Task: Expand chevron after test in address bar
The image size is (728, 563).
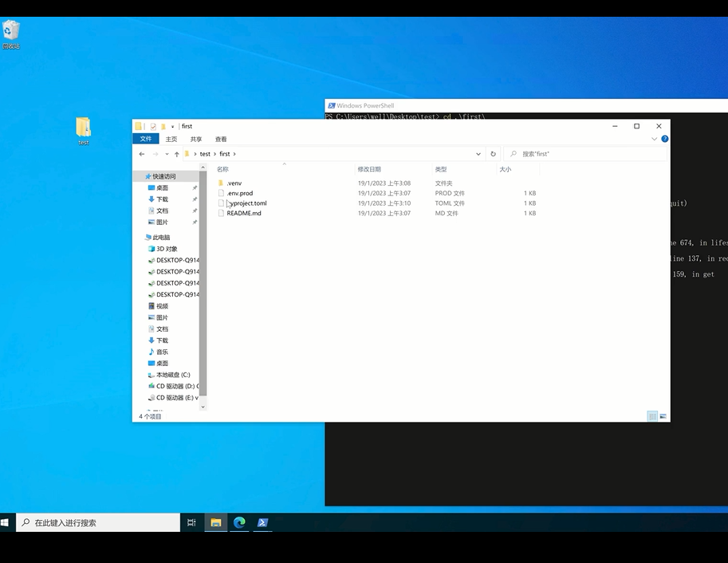Action: (214, 154)
